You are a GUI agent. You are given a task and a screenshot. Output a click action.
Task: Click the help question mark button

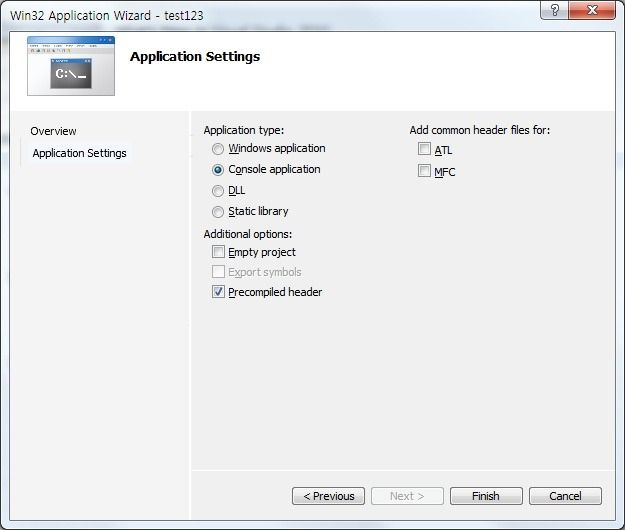click(554, 10)
